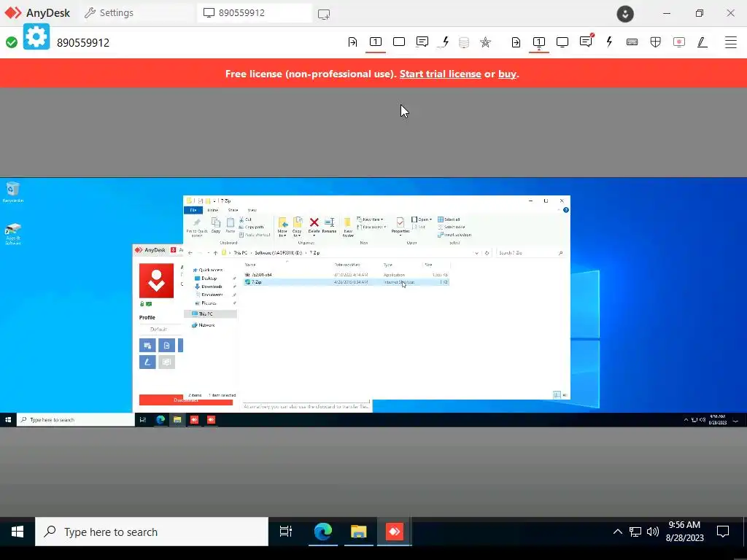Screen dimensions: 747x560
Task: Click the file transfer icon next to the star icon
Action: click(x=516, y=42)
